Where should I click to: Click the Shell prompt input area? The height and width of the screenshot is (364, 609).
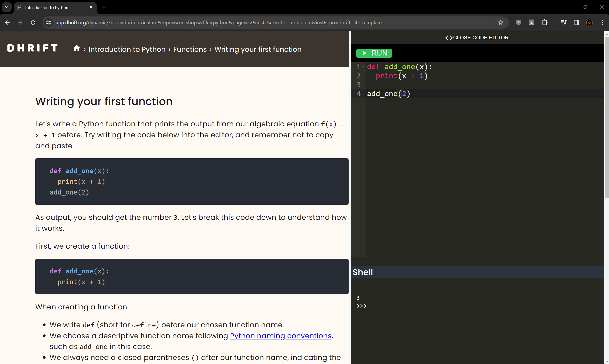(392, 306)
